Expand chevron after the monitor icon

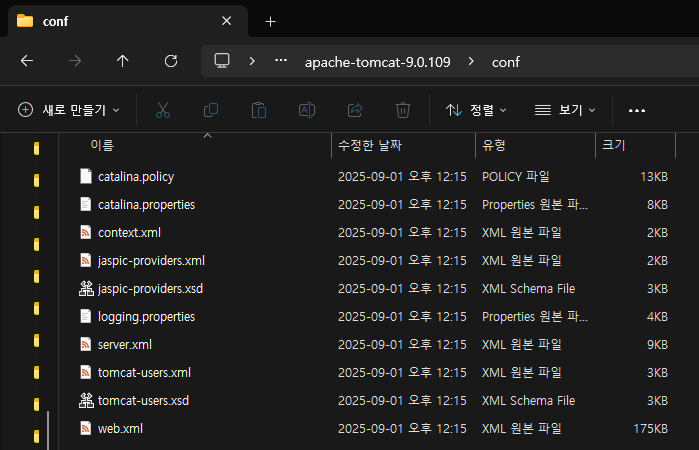click(252, 61)
